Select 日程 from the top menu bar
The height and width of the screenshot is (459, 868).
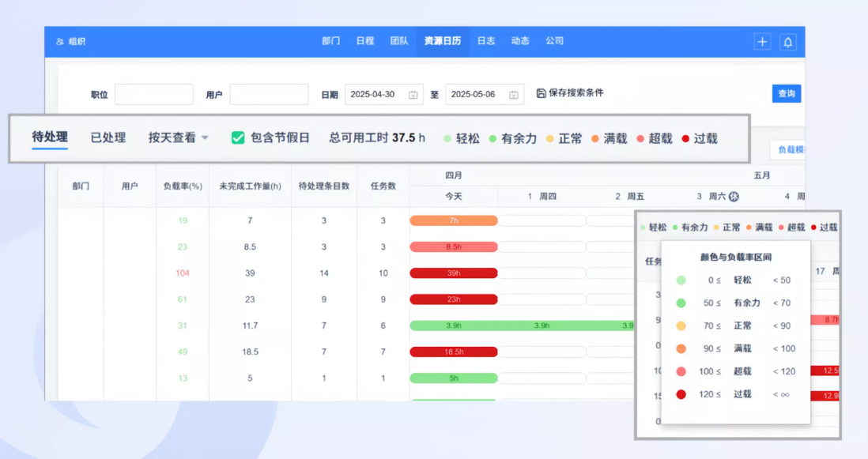(x=364, y=41)
